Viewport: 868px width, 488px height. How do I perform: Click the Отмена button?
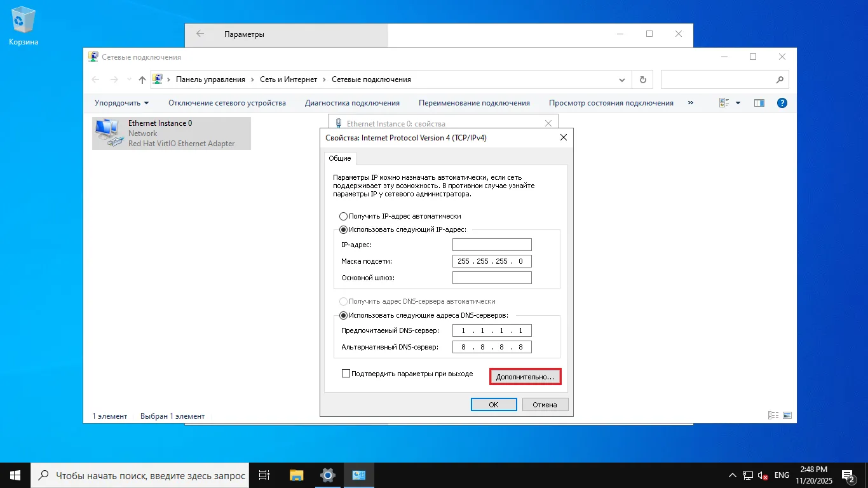click(545, 404)
